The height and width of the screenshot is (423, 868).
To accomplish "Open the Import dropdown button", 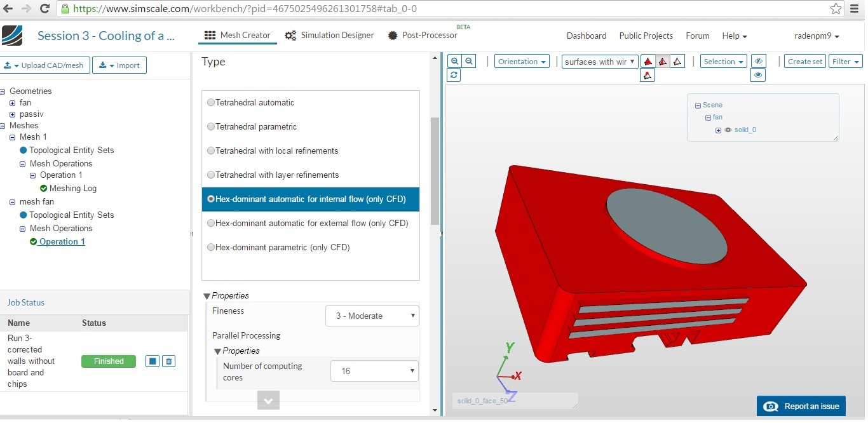I will pos(119,65).
